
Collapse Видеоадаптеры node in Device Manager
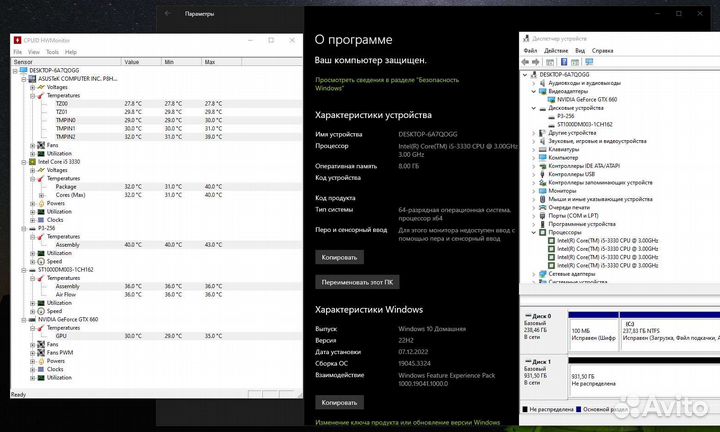(x=534, y=91)
